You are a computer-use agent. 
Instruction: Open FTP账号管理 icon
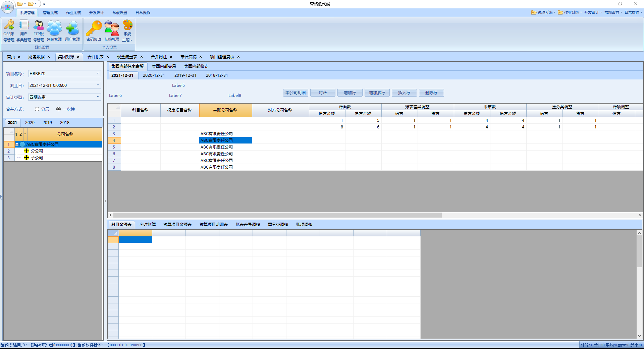pos(39,31)
